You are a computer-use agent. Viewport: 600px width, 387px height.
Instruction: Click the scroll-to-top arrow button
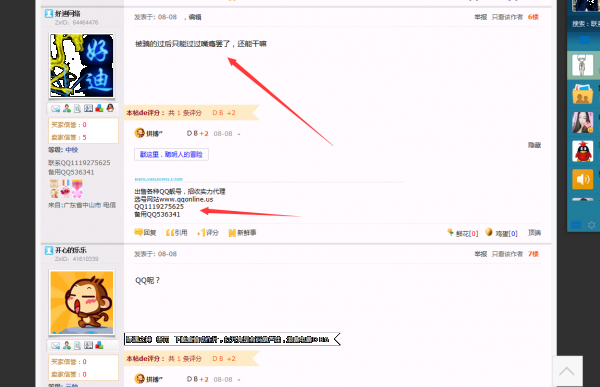click(x=567, y=371)
